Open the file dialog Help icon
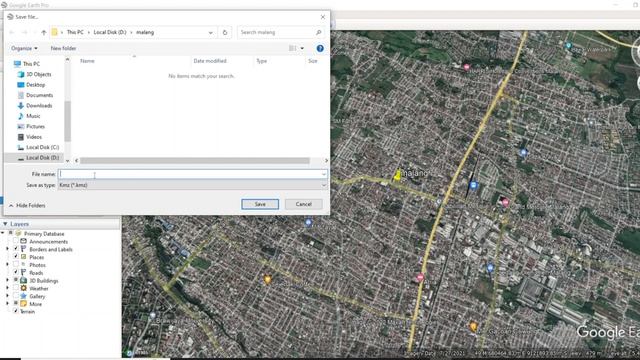640x360 pixels. [x=320, y=48]
